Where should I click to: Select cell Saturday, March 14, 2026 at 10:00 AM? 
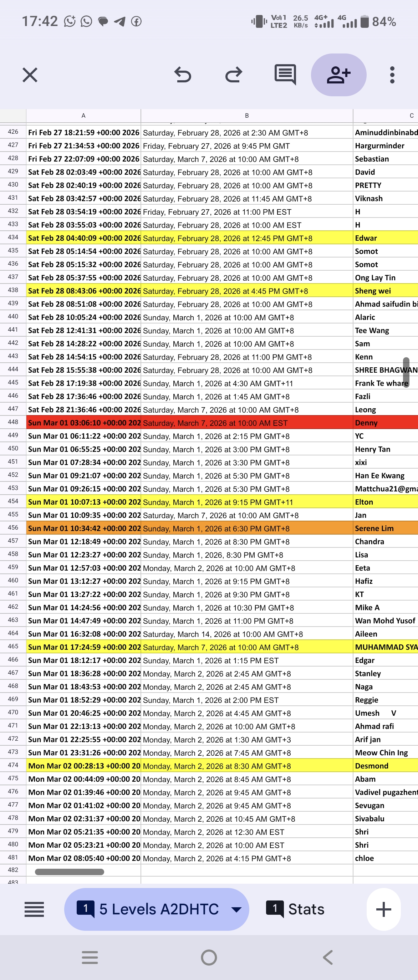[x=247, y=634]
